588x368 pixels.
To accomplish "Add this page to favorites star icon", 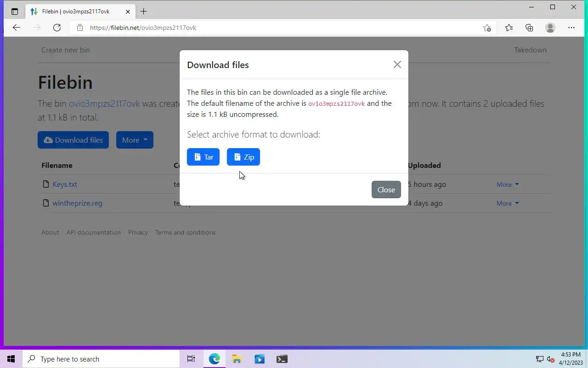I will [487, 28].
